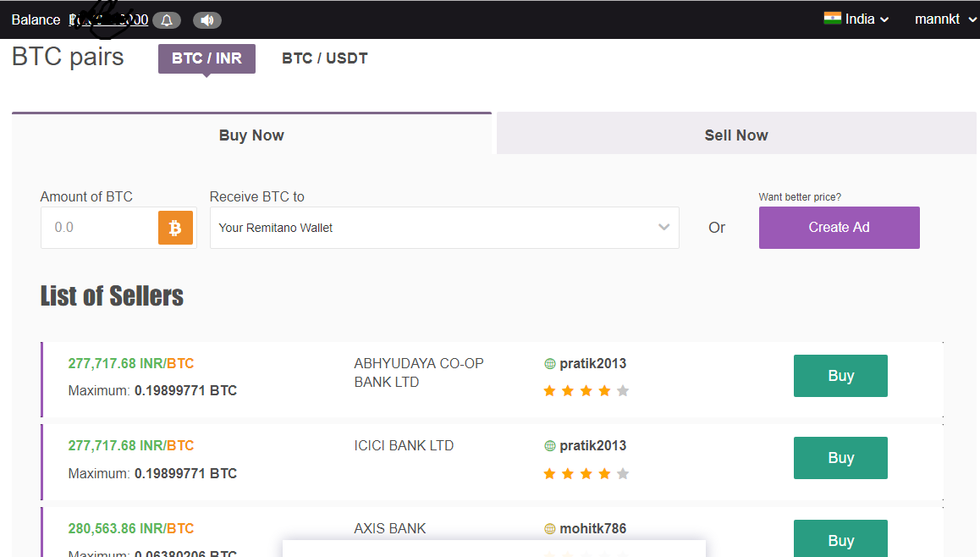Focus the Amount of BTC input field
The width and height of the screenshot is (980, 557).
[100, 228]
